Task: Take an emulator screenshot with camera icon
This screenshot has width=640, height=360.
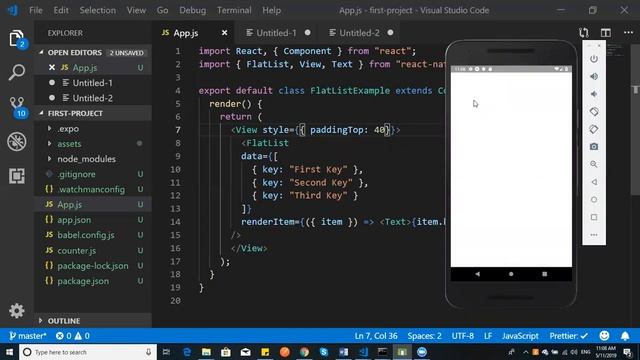Action: [594, 147]
